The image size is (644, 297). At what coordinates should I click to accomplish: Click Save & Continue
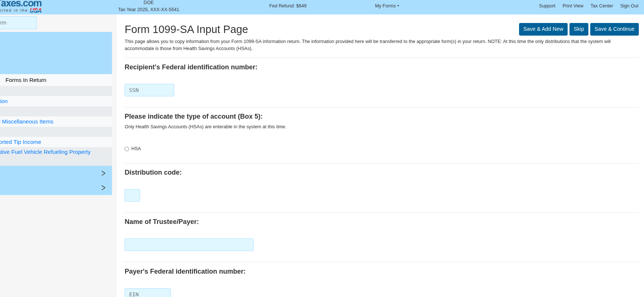(x=614, y=29)
